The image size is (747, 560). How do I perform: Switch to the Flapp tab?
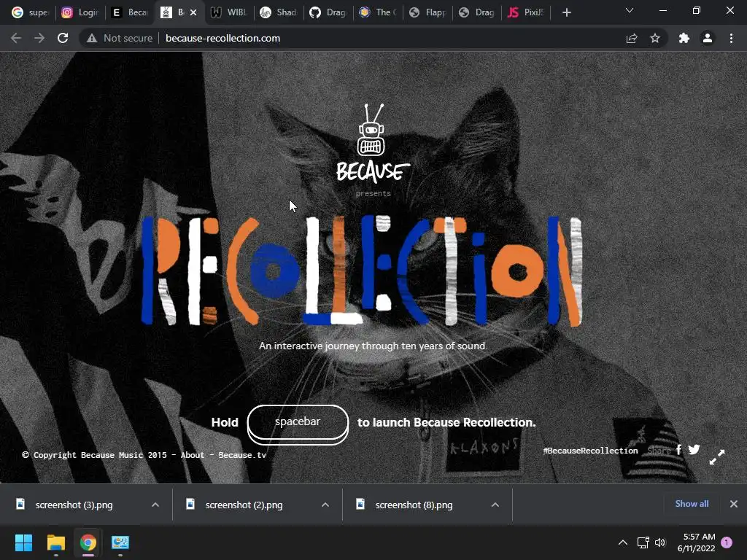427,12
